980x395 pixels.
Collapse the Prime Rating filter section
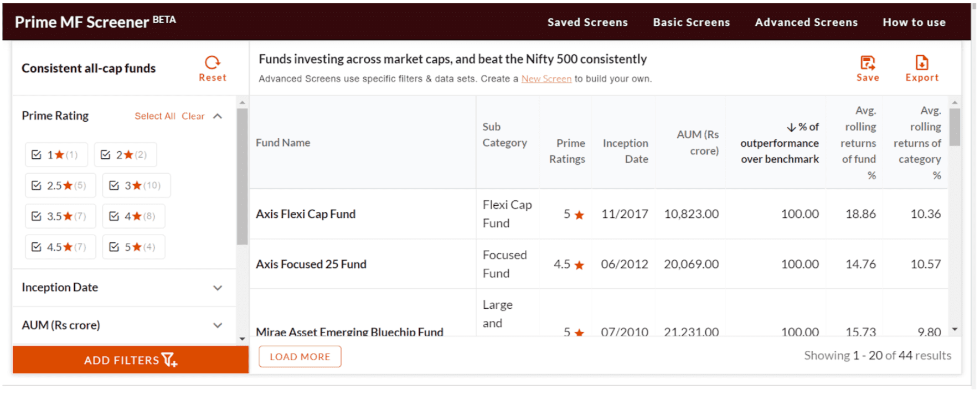pos(218,116)
